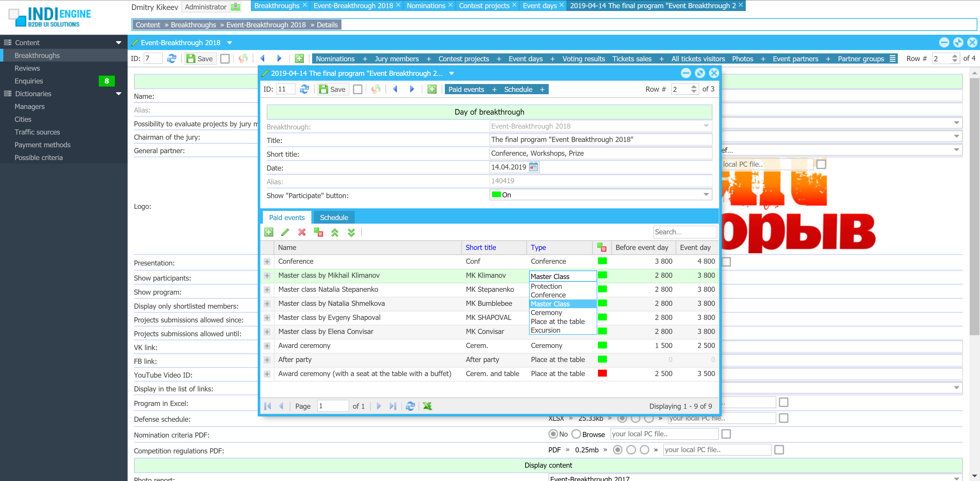The height and width of the screenshot is (481, 980).
Task: Switch to the Schedule tab
Action: pyautogui.click(x=334, y=218)
